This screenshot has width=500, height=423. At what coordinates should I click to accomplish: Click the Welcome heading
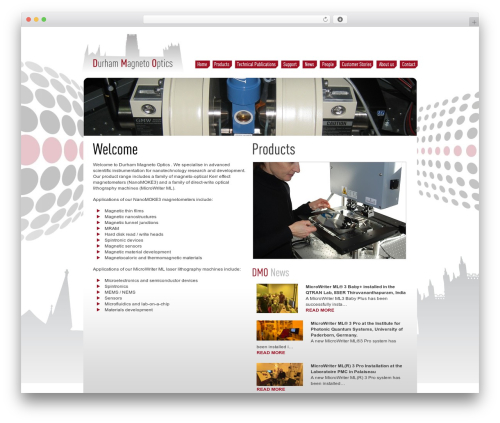pos(115,149)
